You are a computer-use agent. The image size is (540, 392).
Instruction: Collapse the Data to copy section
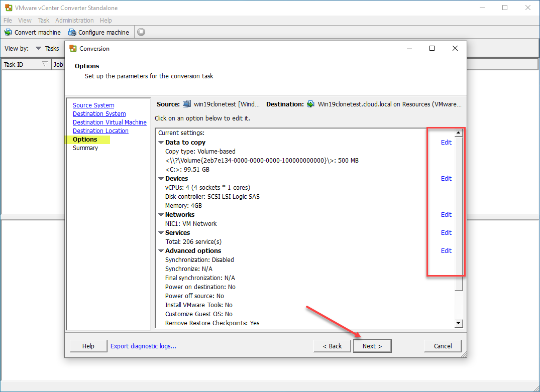[x=161, y=143]
